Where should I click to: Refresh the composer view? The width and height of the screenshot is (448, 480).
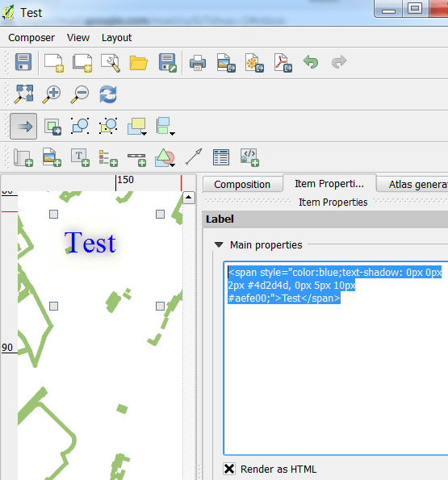tap(108, 94)
